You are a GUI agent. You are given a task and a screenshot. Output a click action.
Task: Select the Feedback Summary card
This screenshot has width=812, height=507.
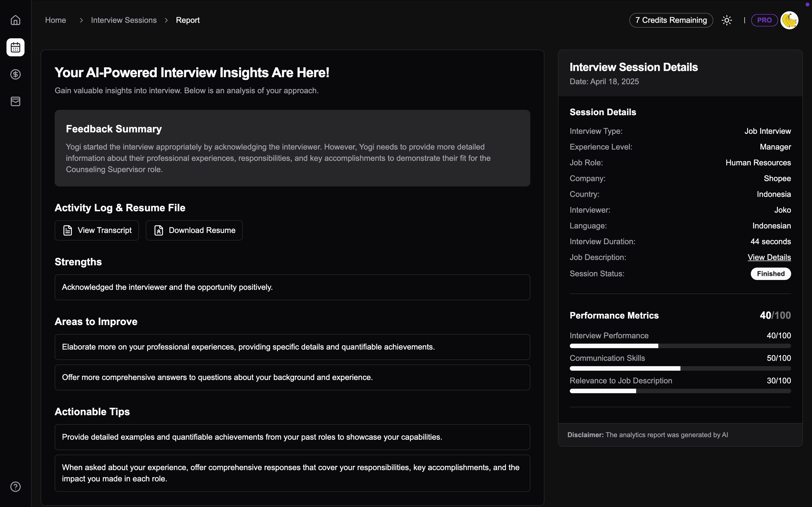(x=292, y=148)
